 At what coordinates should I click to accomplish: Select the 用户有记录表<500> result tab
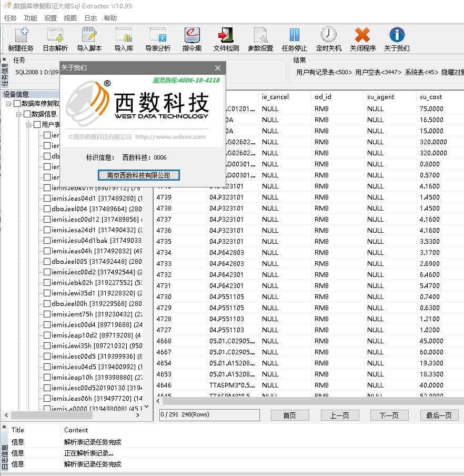pos(324,72)
